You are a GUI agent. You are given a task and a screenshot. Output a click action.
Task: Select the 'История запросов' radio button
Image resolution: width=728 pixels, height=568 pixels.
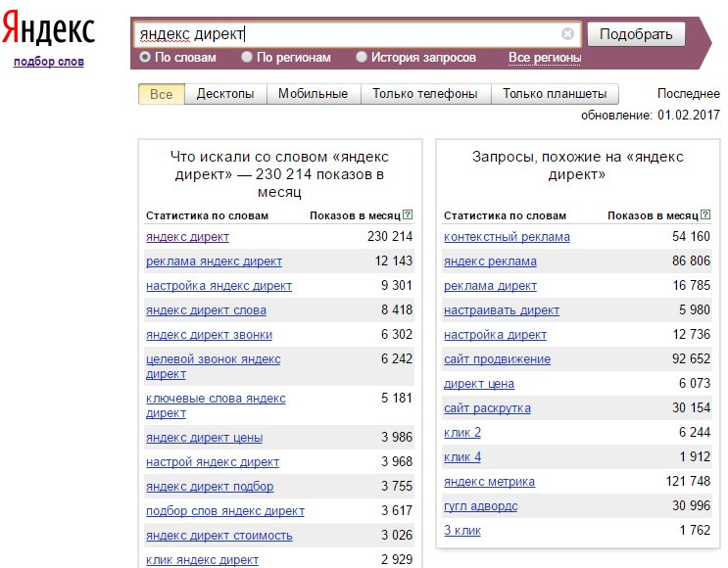[x=362, y=57]
